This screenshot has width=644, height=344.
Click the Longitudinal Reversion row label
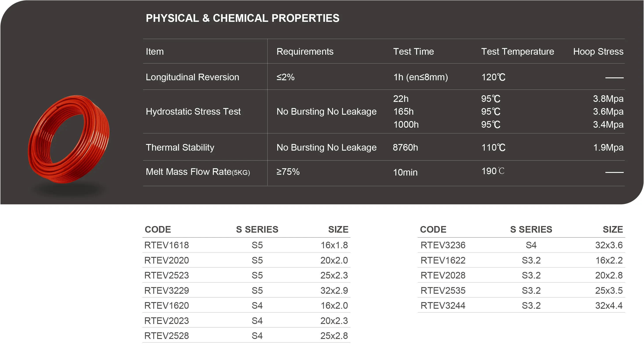(x=192, y=77)
